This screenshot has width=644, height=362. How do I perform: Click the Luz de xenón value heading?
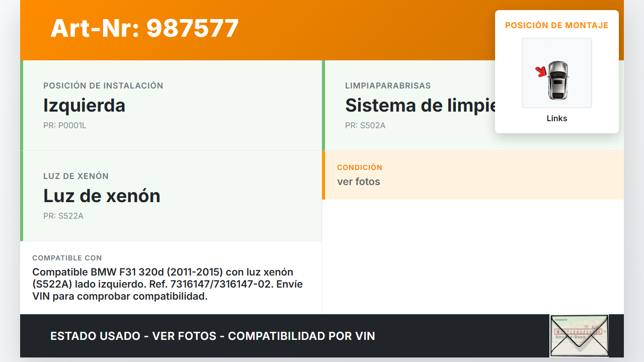point(102,196)
